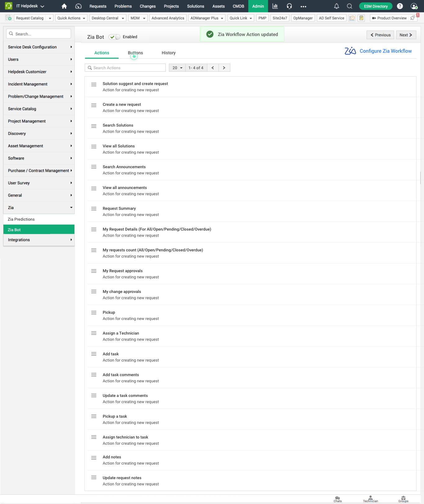
Task: Click the Advanced Analytics button
Action: pos(168,18)
